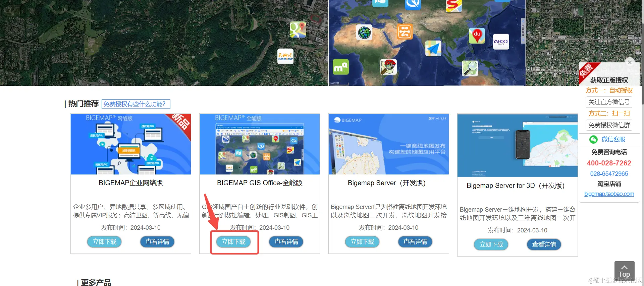Click the 微信客服 link
The image size is (644, 286).
coord(613,139)
